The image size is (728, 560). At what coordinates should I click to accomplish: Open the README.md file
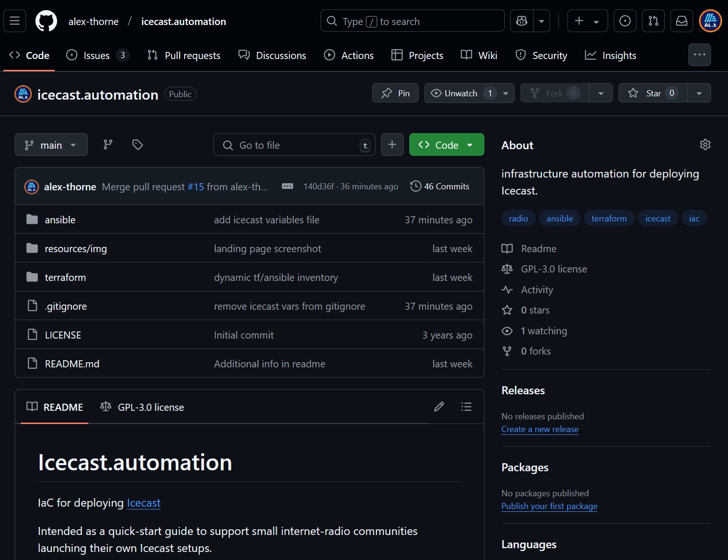pyautogui.click(x=72, y=364)
